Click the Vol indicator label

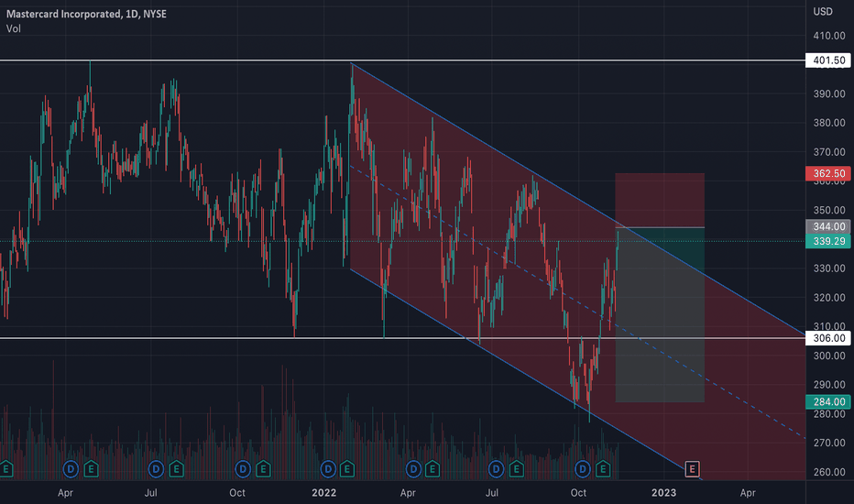click(14, 28)
